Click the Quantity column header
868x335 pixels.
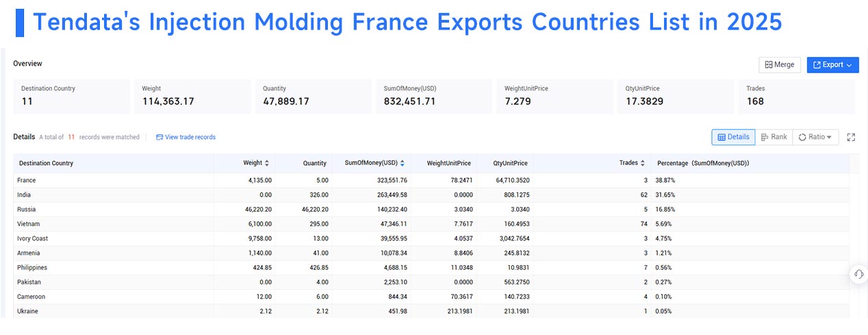[x=315, y=163]
